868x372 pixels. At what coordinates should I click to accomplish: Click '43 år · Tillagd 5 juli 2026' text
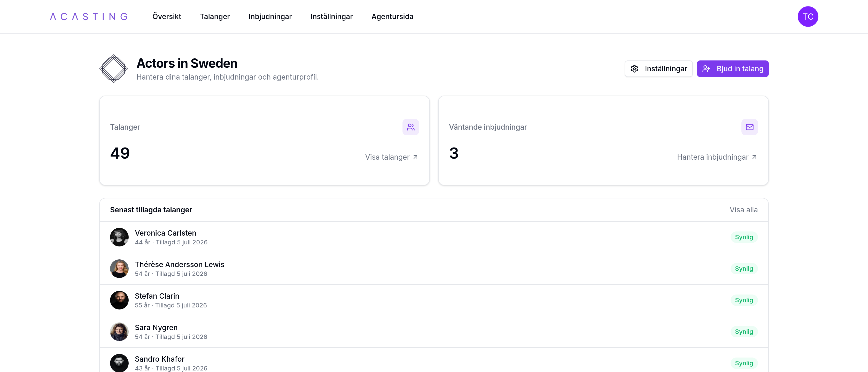[x=171, y=368]
